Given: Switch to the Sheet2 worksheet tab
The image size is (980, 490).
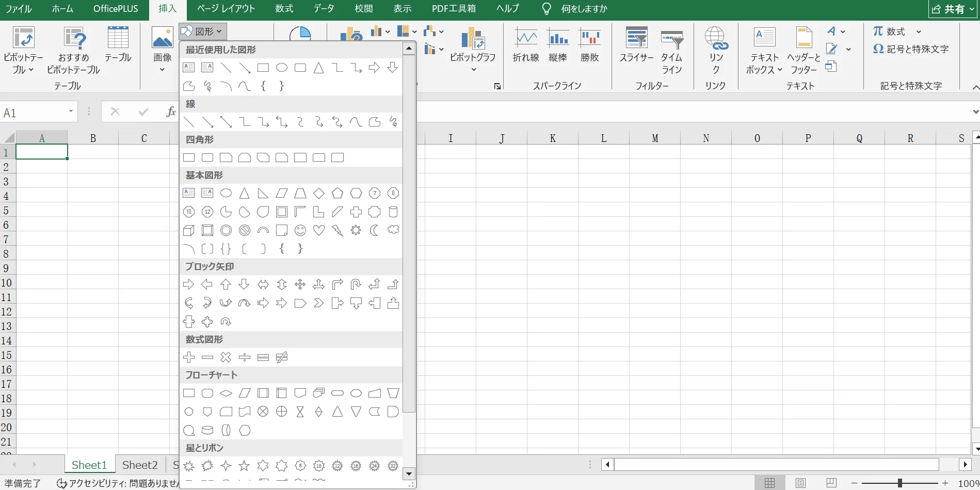Looking at the screenshot, I should click(139, 465).
